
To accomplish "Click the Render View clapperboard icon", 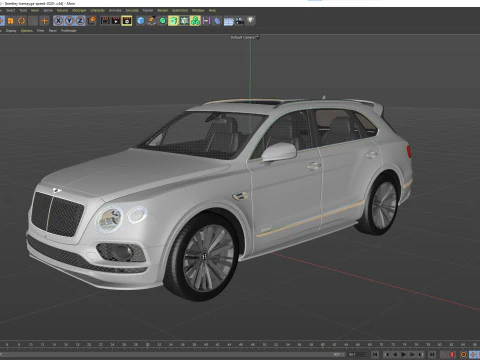I will 105,21.
